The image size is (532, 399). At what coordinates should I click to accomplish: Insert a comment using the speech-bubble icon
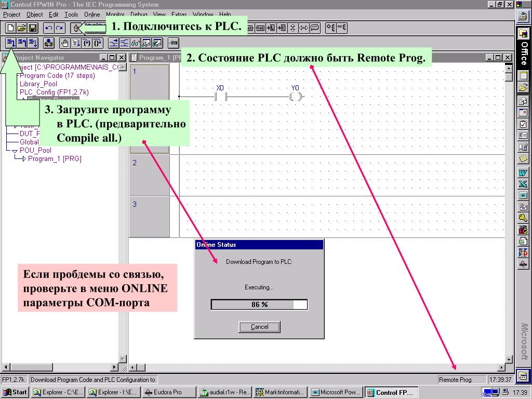coord(314,28)
